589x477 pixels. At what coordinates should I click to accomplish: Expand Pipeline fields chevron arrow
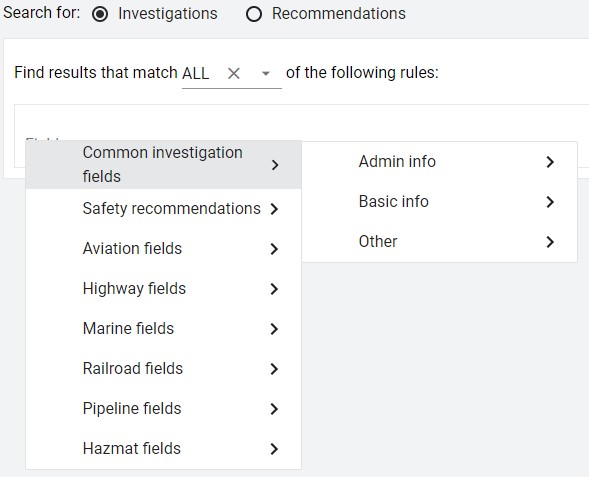point(275,409)
